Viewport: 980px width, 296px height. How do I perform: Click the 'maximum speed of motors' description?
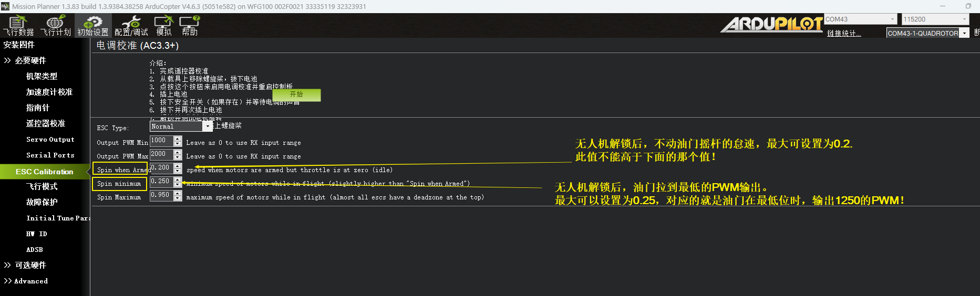click(x=335, y=197)
